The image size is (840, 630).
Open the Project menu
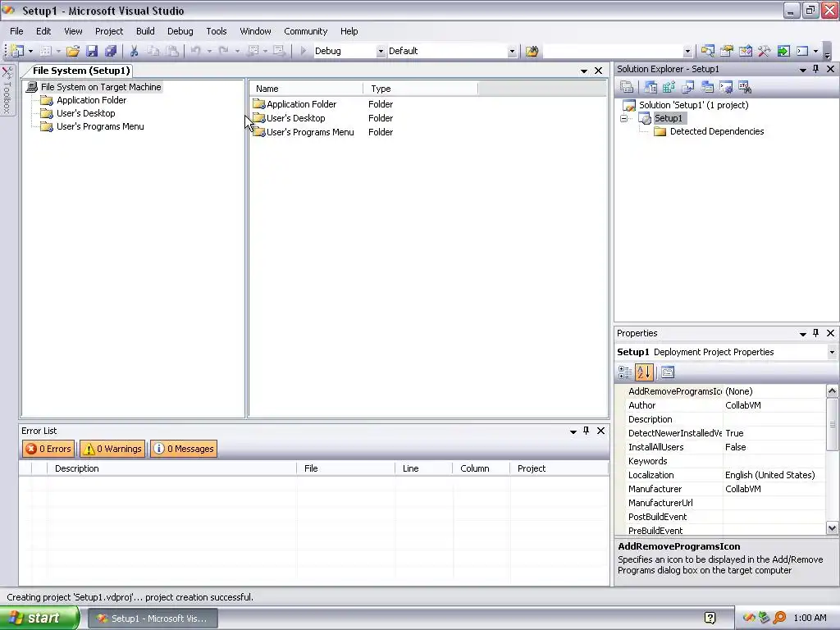[109, 31]
